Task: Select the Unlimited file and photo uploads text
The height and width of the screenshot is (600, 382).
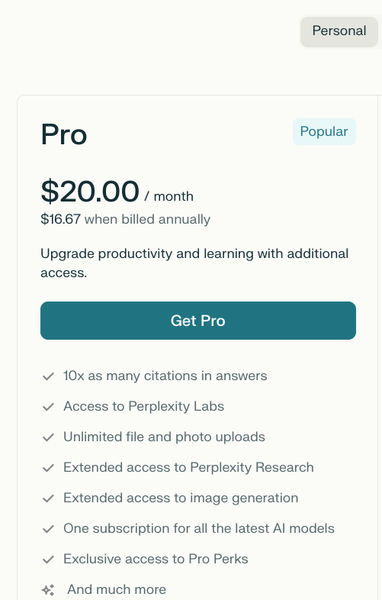Action: [x=164, y=437]
